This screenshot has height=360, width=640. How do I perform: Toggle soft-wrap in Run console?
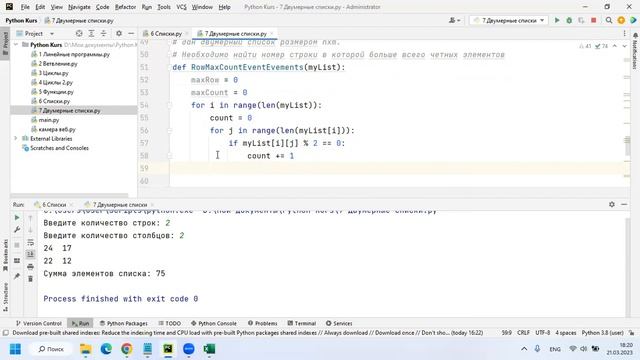(x=30, y=242)
